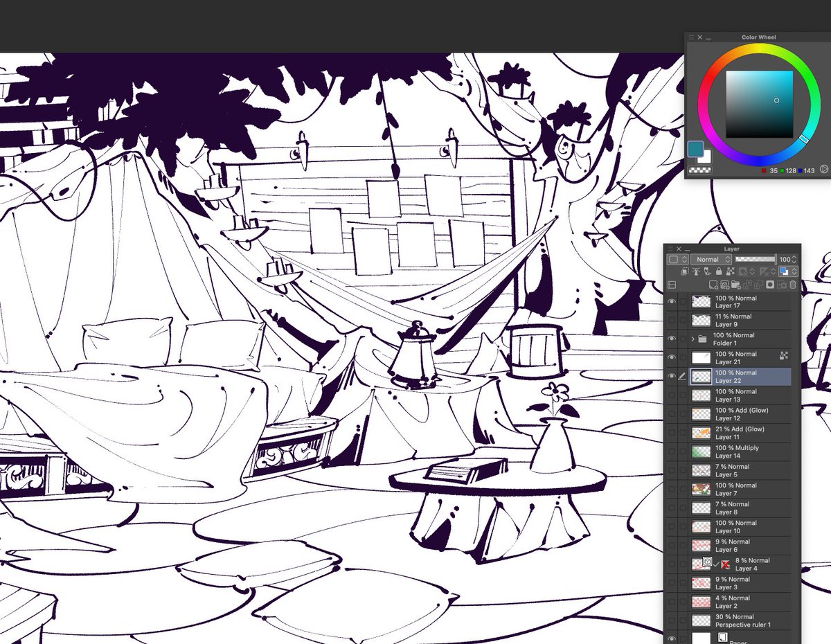Select Layer 9 at 11 % Normal
The width and height of the screenshot is (831, 644).
[x=741, y=321]
